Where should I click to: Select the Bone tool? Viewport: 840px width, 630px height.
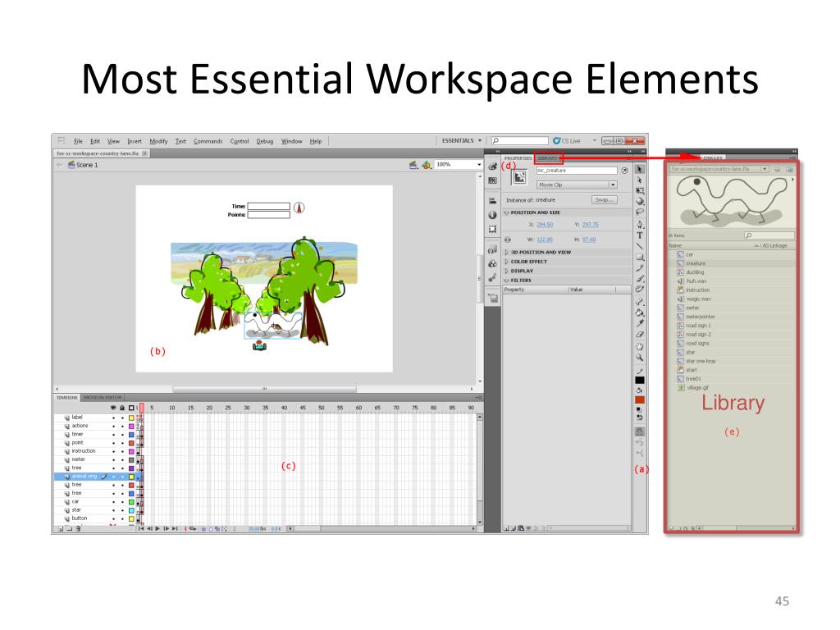[x=640, y=302]
